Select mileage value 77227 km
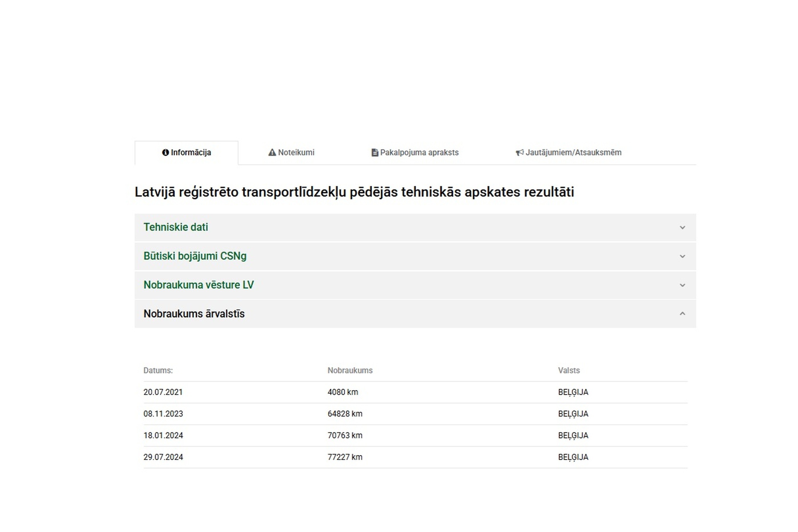Screen dimensions: 798x532 point(345,457)
